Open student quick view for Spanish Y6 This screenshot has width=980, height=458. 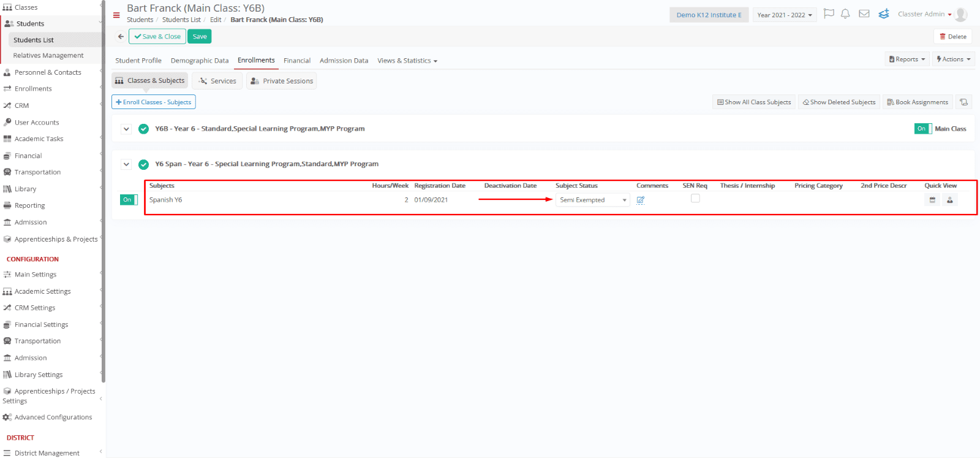point(949,200)
